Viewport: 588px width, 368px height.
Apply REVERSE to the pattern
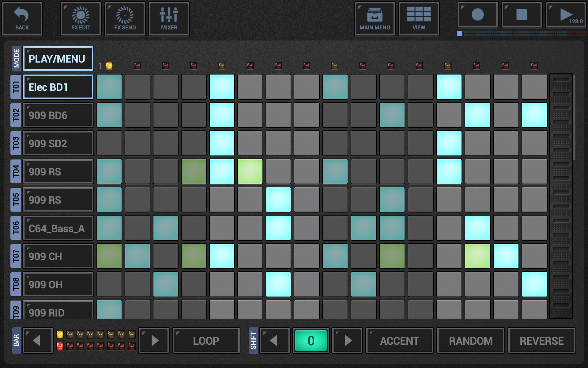point(542,340)
